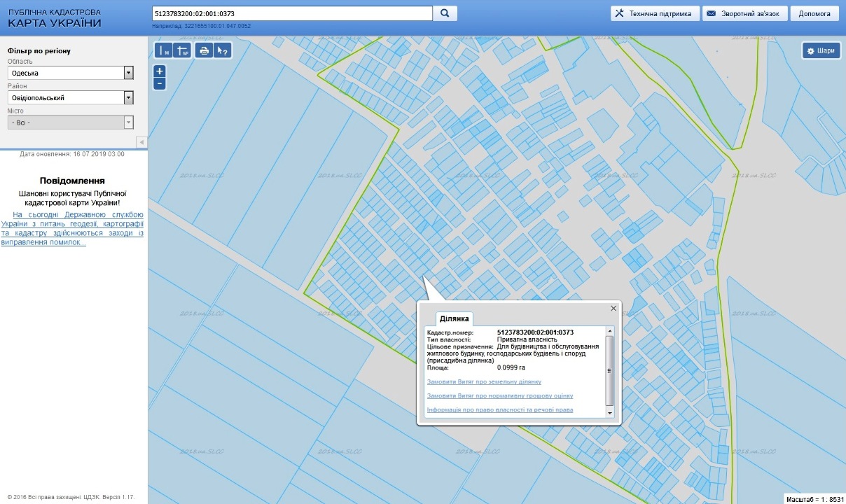Click Зворотний зв'язок button
Image resolution: width=846 pixels, height=504 pixels.
coord(744,13)
